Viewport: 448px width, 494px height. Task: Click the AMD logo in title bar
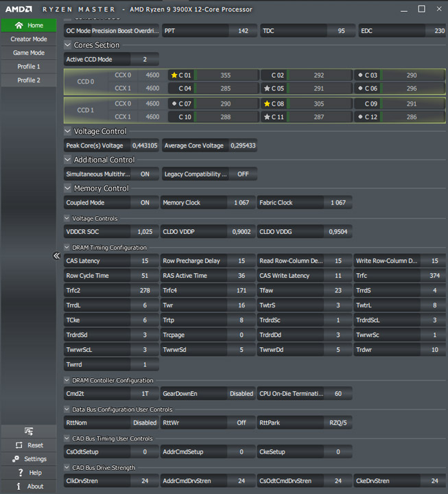click(19, 9)
